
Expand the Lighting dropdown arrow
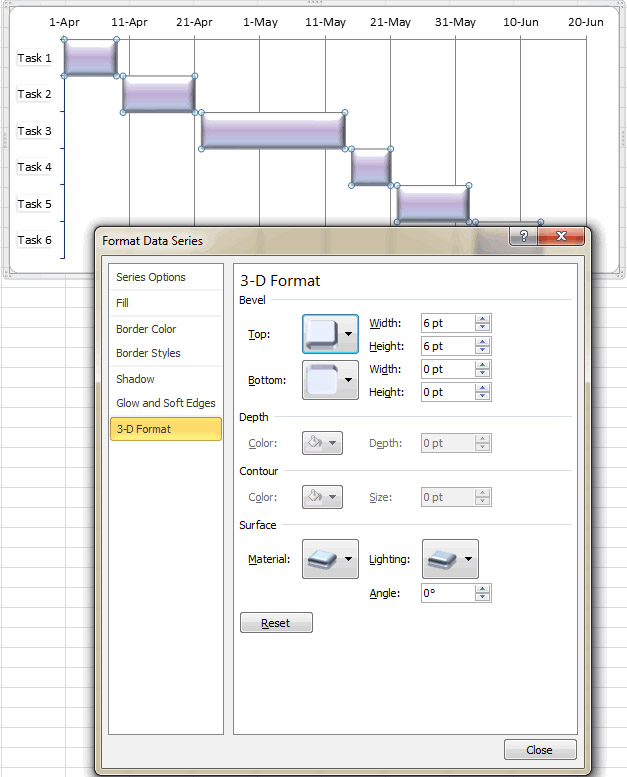(468, 560)
